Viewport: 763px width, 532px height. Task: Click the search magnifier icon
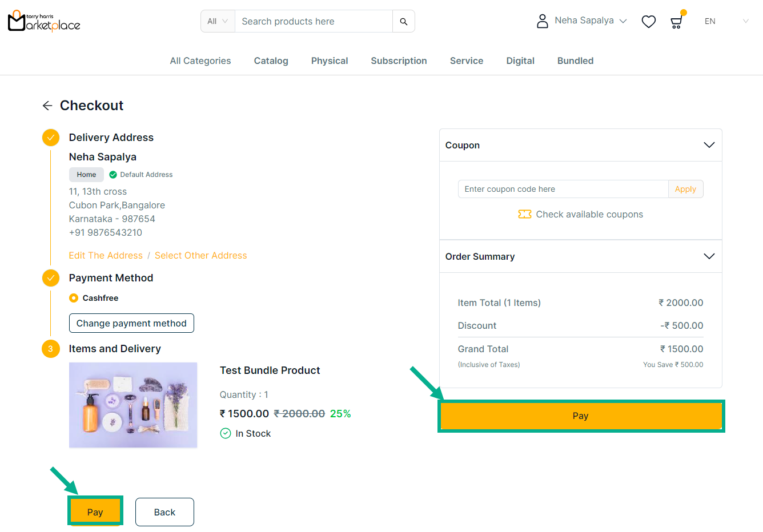point(403,22)
